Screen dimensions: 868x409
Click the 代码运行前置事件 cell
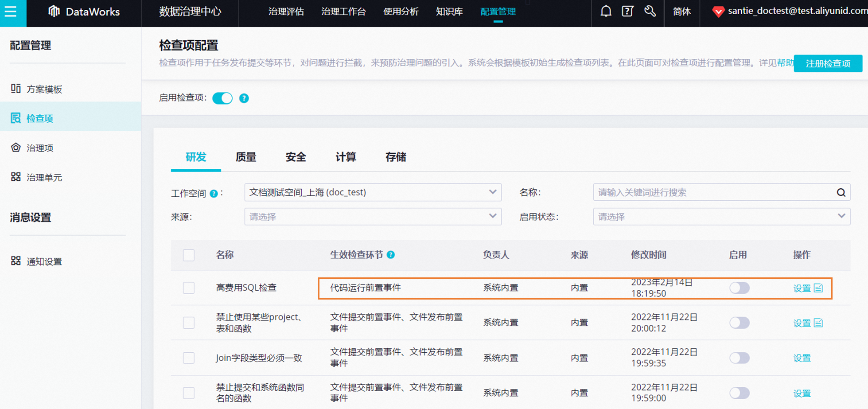366,288
